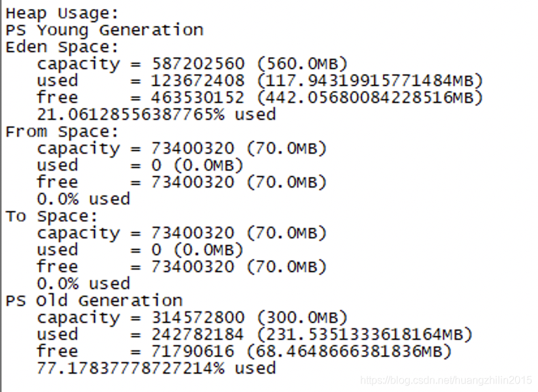The height and width of the screenshot is (392, 538).
Task: Click Old Generation capacity value 314572800
Action: (x=198, y=318)
